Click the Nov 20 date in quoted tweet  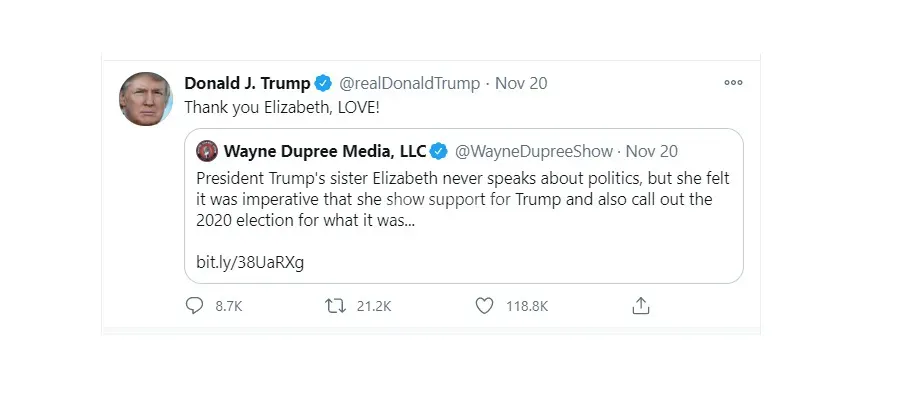[651, 152]
